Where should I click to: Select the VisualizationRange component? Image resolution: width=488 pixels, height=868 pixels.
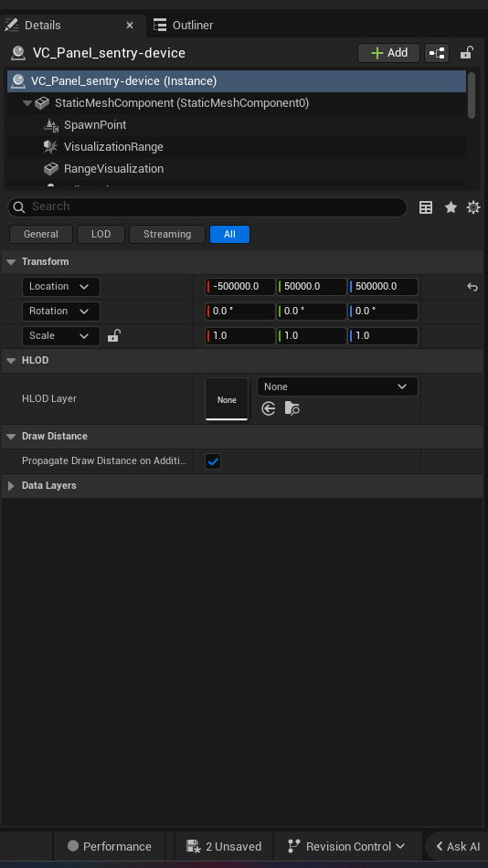[113, 147]
